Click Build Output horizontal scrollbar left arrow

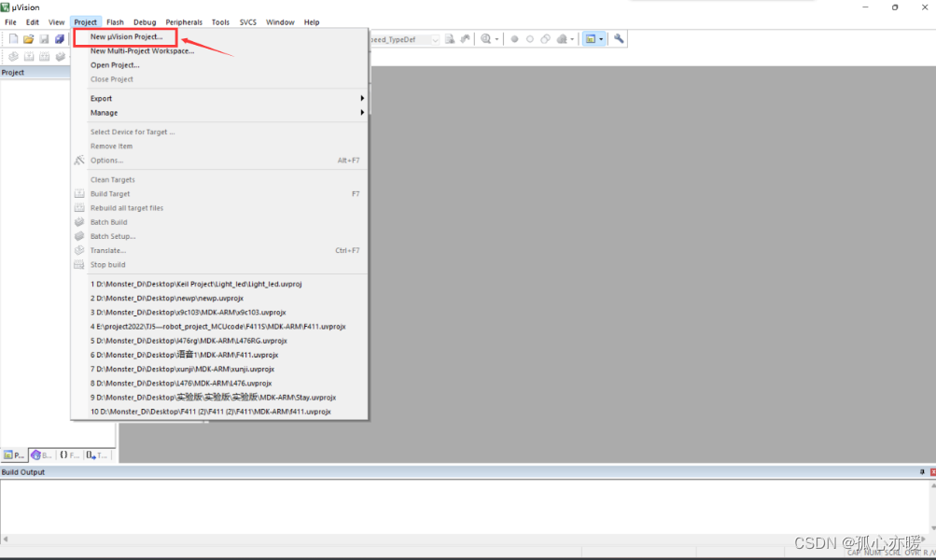[x=6, y=539]
